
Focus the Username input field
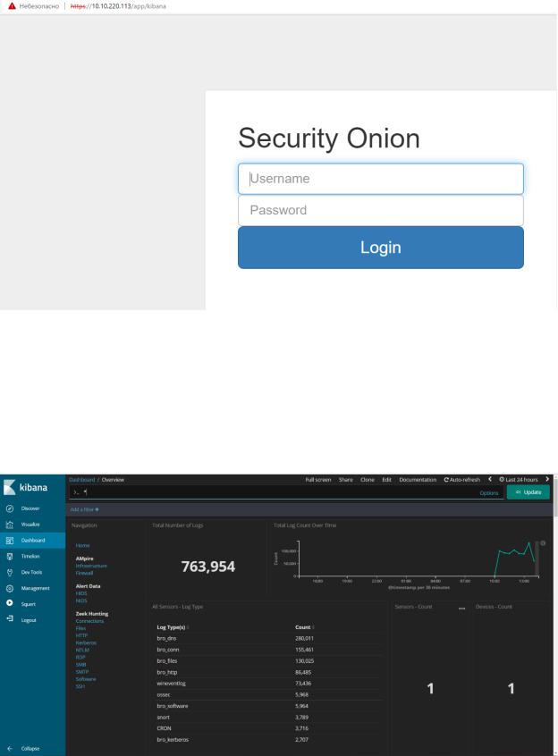point(381,179)
